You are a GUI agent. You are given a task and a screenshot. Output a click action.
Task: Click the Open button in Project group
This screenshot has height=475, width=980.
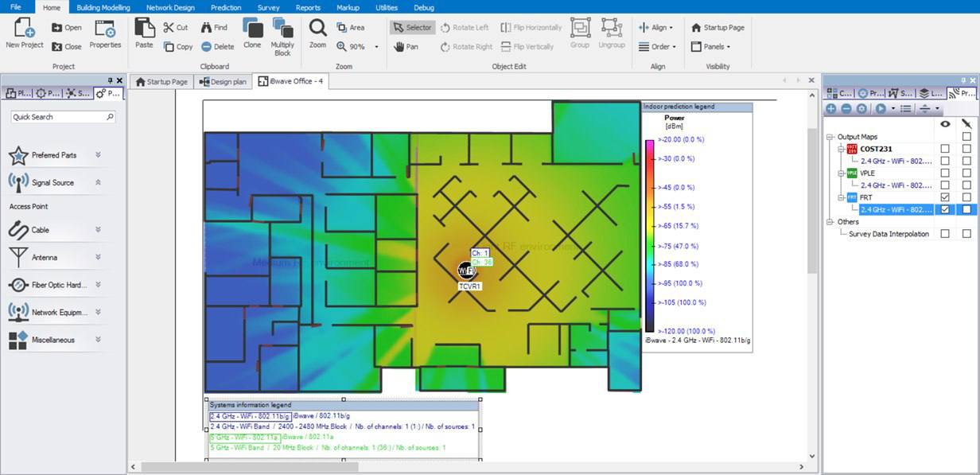coord(66,27)
